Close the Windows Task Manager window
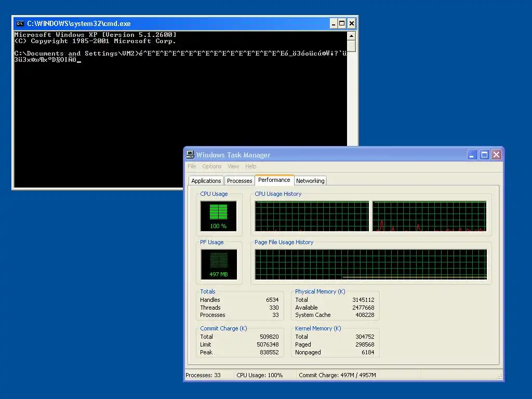Screen dimensions: 532x399 [496, 155]
